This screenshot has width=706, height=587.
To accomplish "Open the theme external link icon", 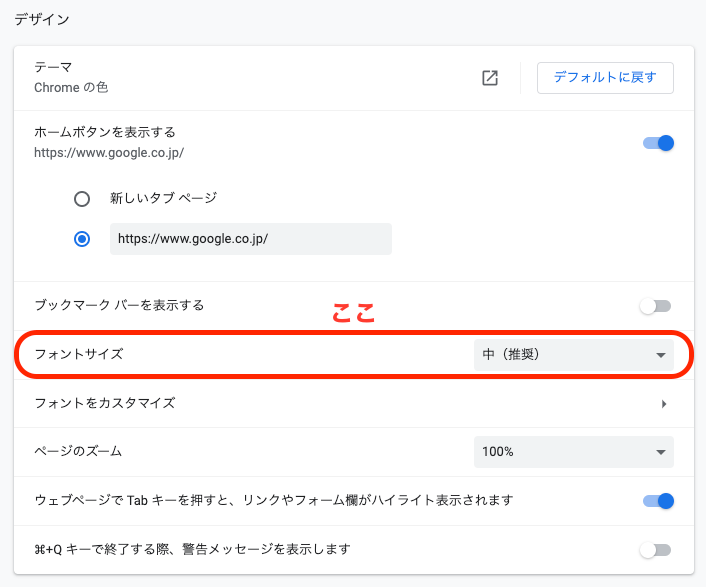I will (490, 78).
